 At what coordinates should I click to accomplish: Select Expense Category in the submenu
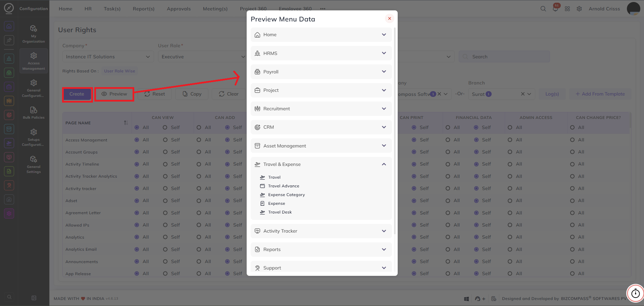coord(286,195)
